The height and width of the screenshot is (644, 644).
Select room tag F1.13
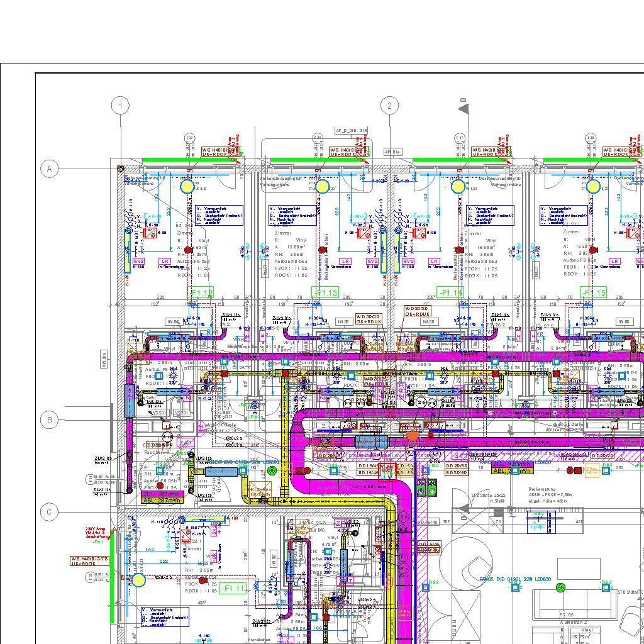point(326,292)
